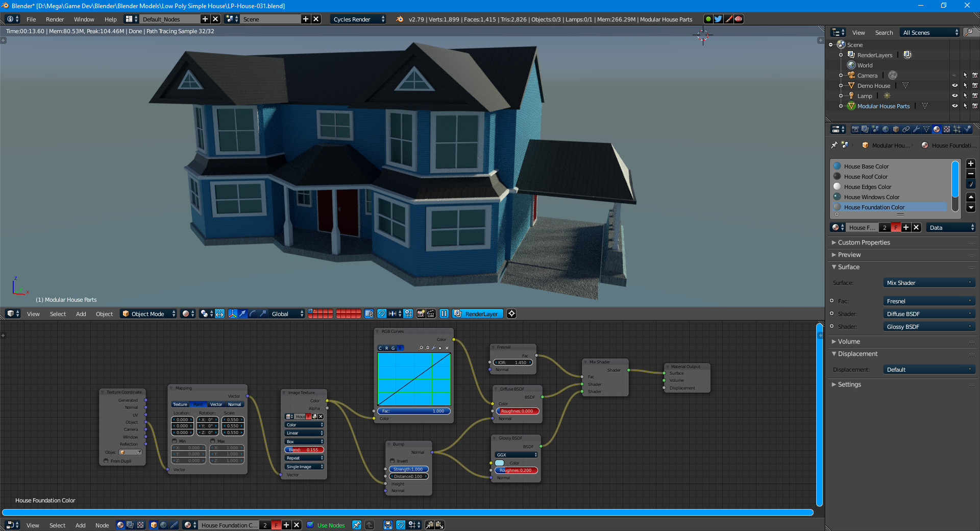
Task: Open the Render properties tab
Action: (855, 129)
